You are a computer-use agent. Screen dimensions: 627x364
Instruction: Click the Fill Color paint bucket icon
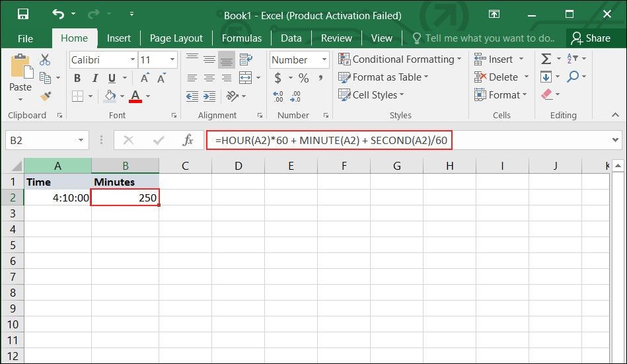click(x=110, y=96)
